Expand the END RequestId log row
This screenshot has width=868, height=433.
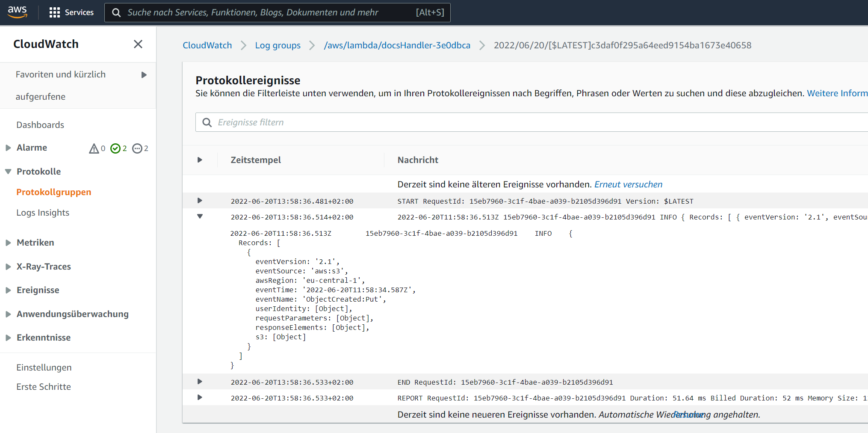tap(200, 382)
